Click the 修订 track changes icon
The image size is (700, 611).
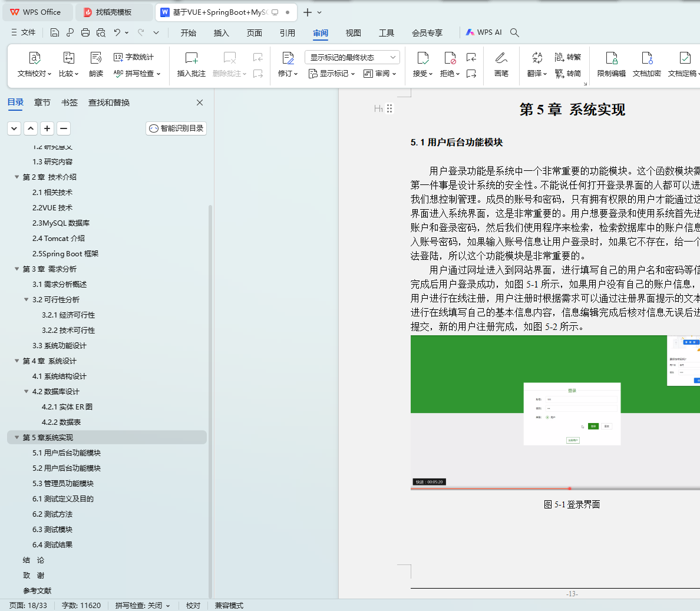point(288,58)
